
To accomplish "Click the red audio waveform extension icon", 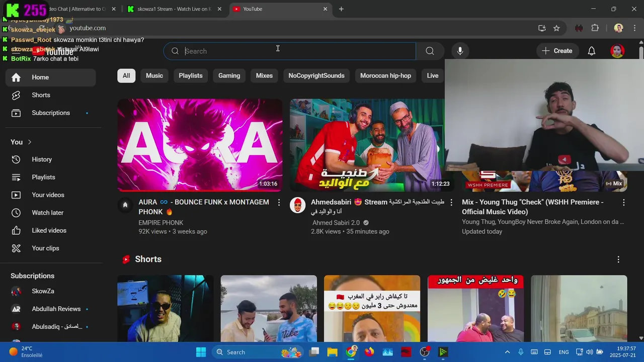I will [579, 28].
